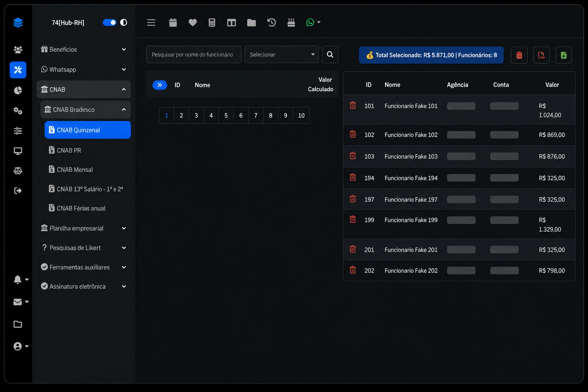Toggle the blue switch near 74[Hub-RH]
This screenshot has width=588, height=392.
pyautogui.click(x=109, y=23)
